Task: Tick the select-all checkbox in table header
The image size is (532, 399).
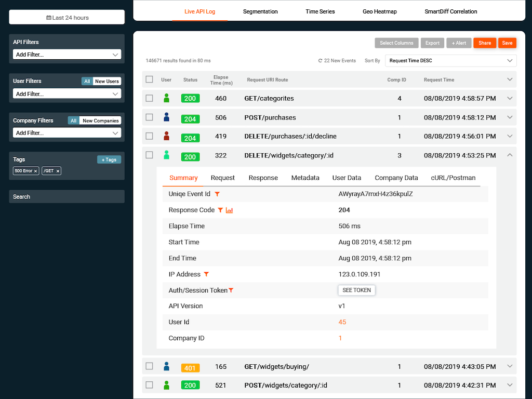Action: coord(150,79)
